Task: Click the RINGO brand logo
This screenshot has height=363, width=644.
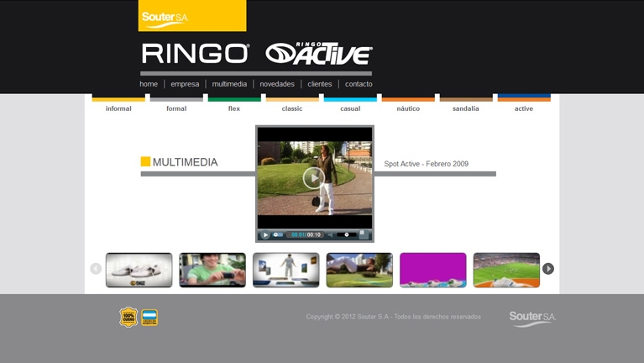Action: click(x=196, y=54)
